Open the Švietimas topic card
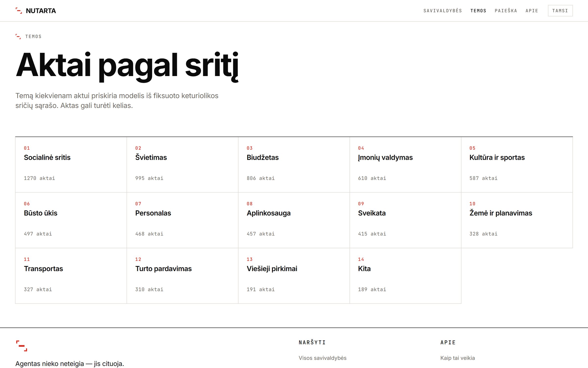Image resolution: width=588 pixels, height=368 pixels. [183, 165]
